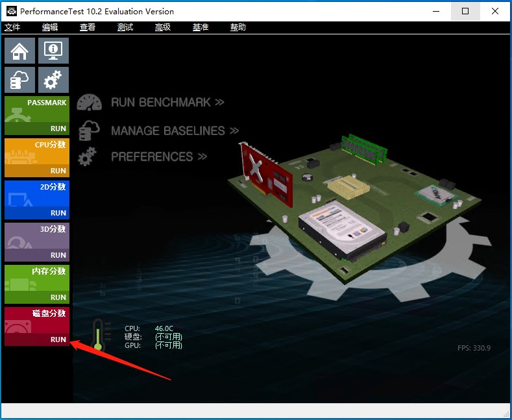Open the PREFERENCES link
Viewport: 512px width, 420px height.
[x=159, y=156]
